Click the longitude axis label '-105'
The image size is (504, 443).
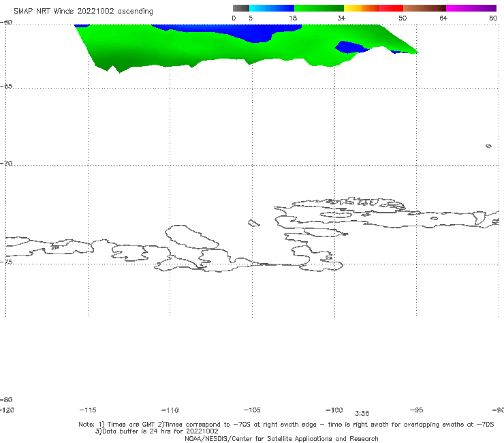point(252,410)
